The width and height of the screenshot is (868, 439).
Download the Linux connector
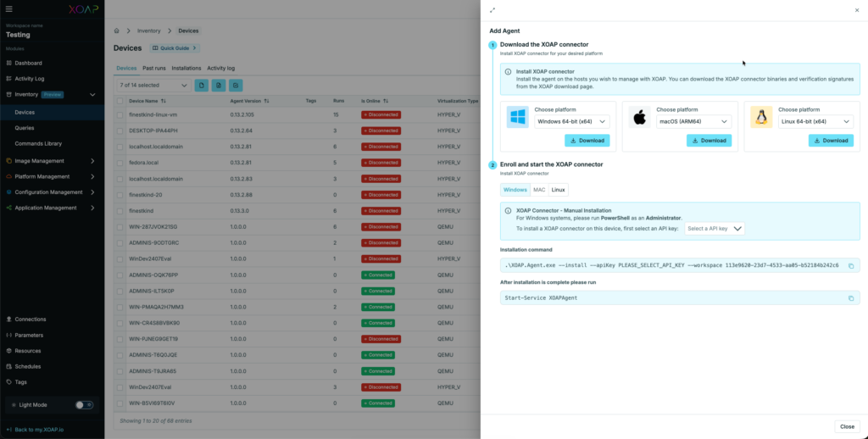coord(831,141)
